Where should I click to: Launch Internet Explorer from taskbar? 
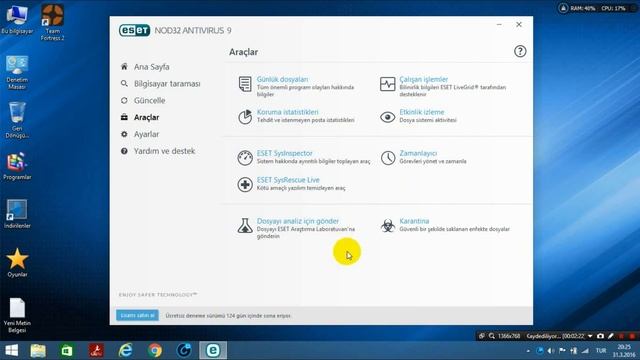[x=125, y=351]
